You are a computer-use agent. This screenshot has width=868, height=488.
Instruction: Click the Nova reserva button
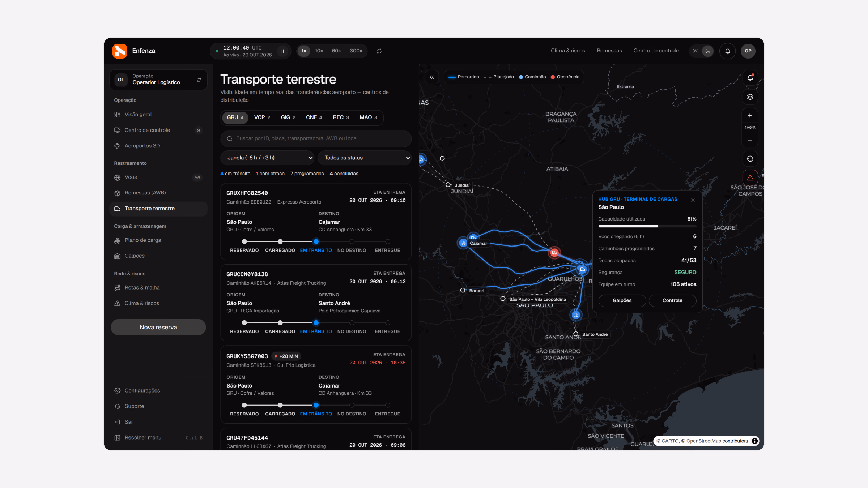[158, 327]
